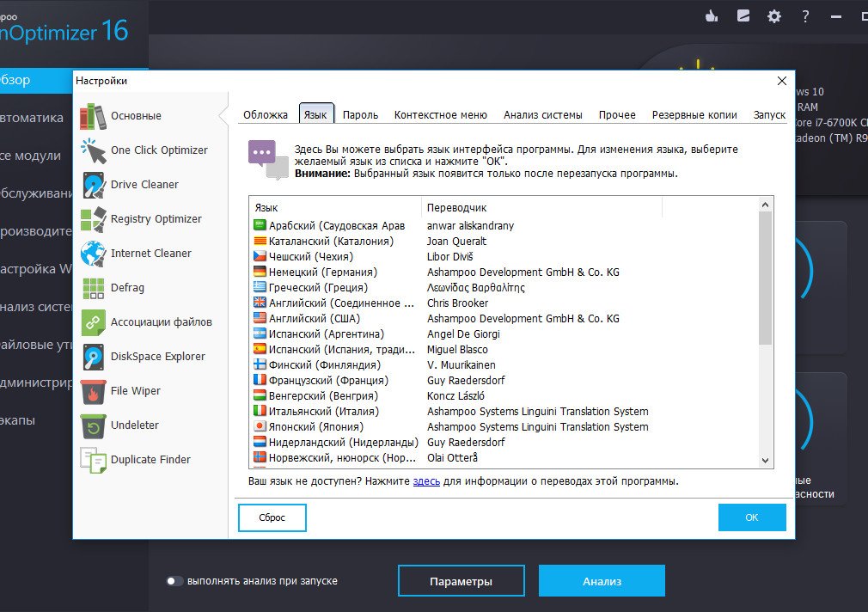Open the settings gear in title bar
868x612 pixels.
click(x=773, y=16)
